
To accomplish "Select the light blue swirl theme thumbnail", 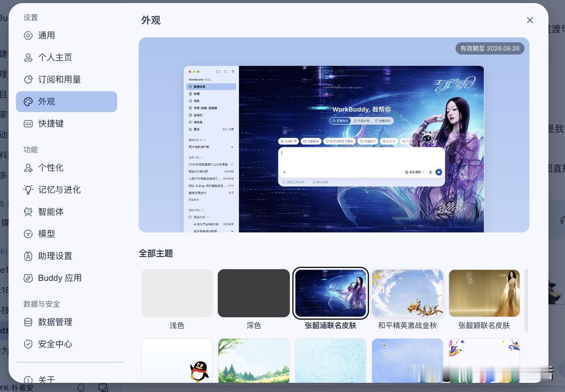I will click(x=331, y=361).
